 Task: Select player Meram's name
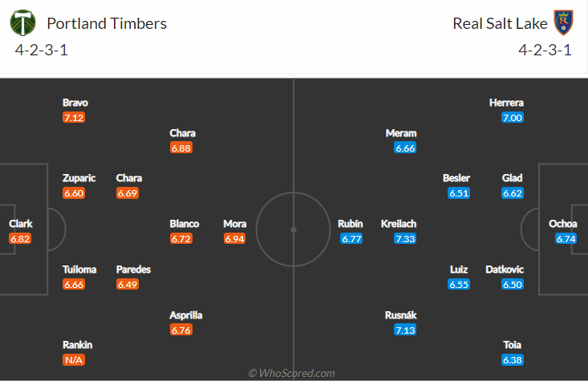click(401, 133)
